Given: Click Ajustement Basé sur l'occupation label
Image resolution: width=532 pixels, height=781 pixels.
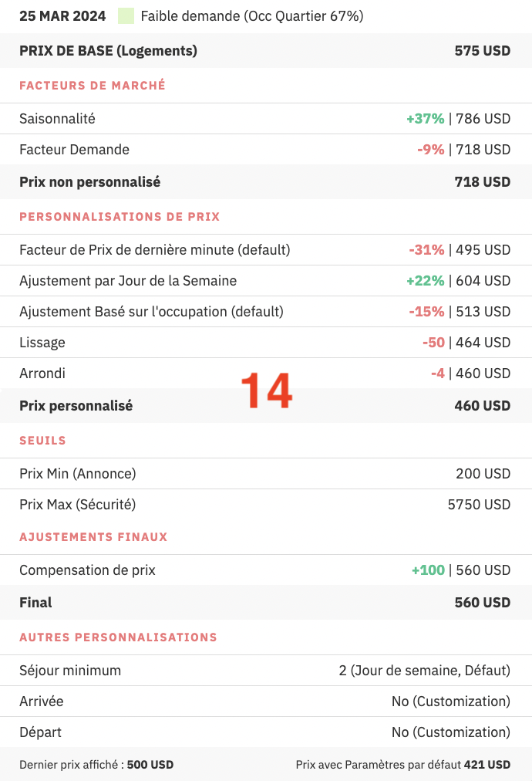Looking at the screenshot, I should pyautogui.click(x=151, y=312).
